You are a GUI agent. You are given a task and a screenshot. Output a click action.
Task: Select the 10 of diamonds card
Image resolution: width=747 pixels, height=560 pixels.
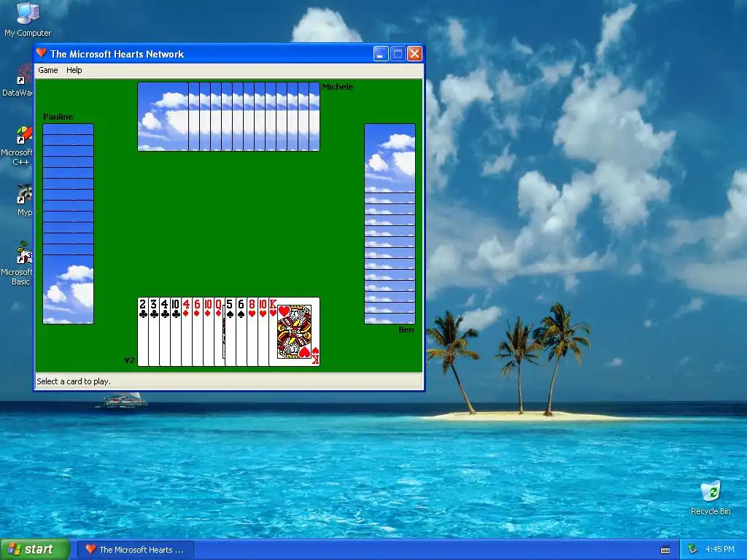tap(208, 332)
